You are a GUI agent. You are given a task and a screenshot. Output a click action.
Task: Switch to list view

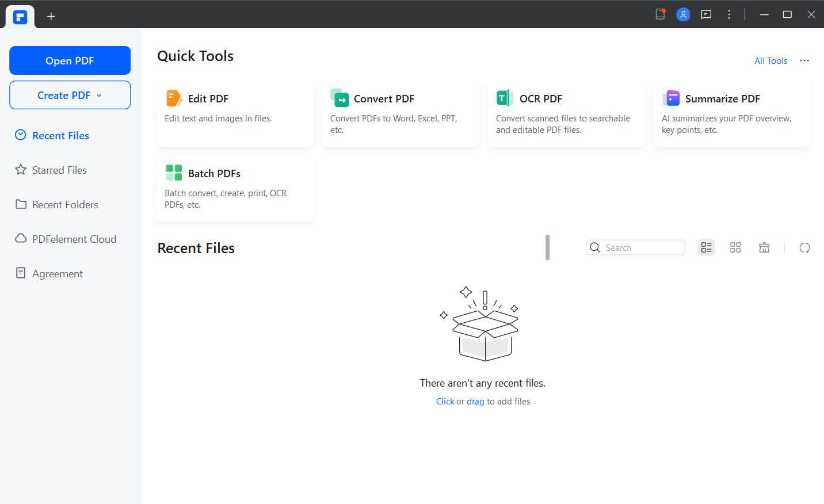pos(707,247)
